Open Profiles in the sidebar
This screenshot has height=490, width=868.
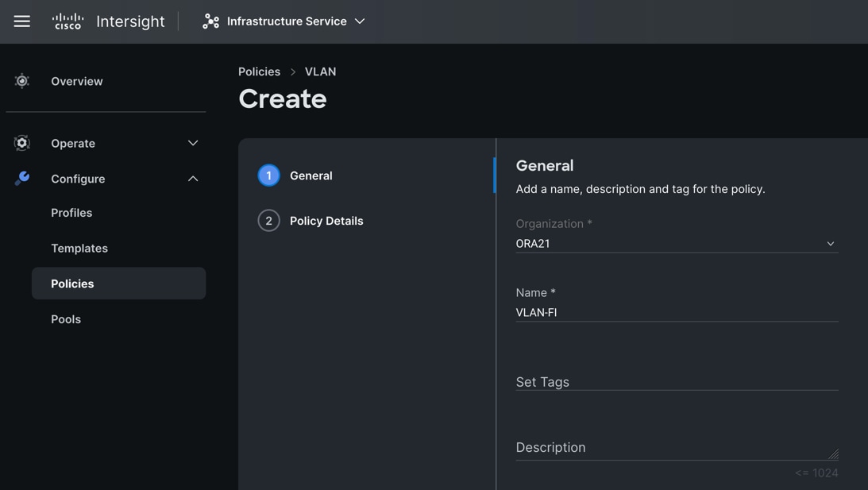(x=71, y=213)
